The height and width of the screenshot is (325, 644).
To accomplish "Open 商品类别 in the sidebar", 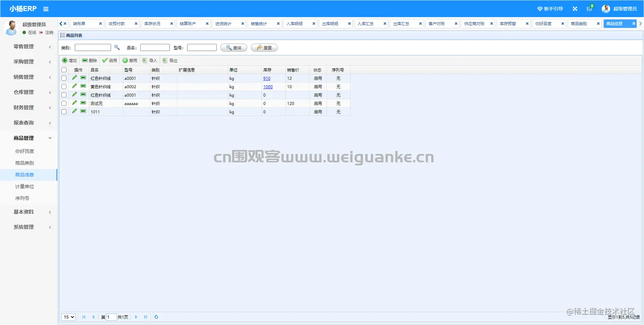I will [25, 163].
